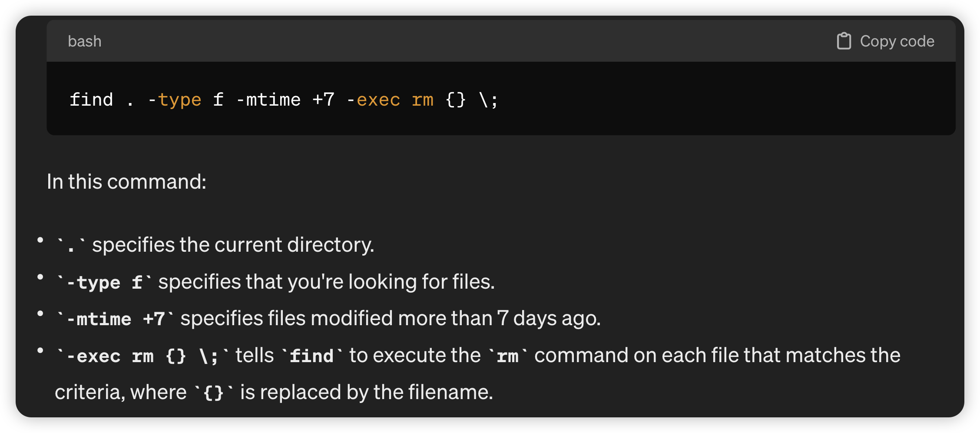The image size is (980, 433).
Task: Click the inline `-mtime +7` code in the list
Action: [x=116, y=319]
